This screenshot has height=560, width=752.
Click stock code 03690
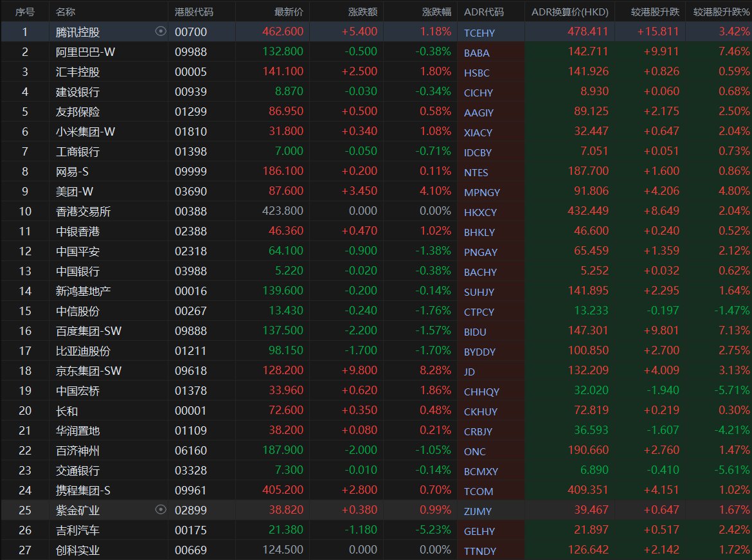tap(191, 192)
